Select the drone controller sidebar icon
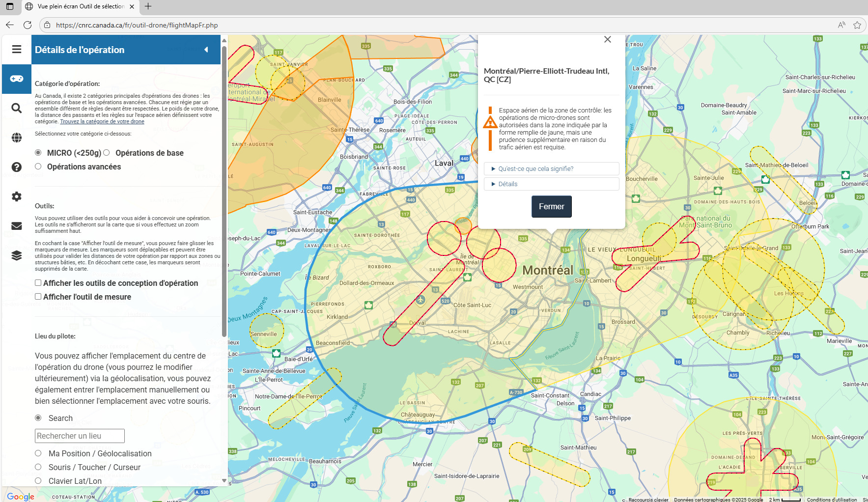Viewport: 868px width, 502px height. click(x=17, y=79)
